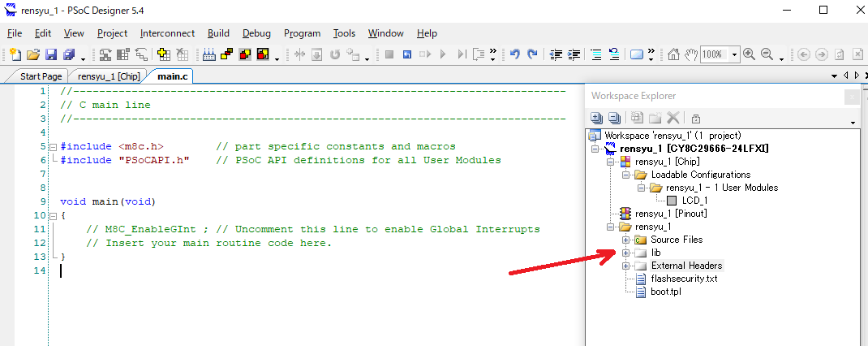Open the Workspace Explorer toolbar options arrow
The width and height of the screenshot is (868, 346).
tap(853, 122)
